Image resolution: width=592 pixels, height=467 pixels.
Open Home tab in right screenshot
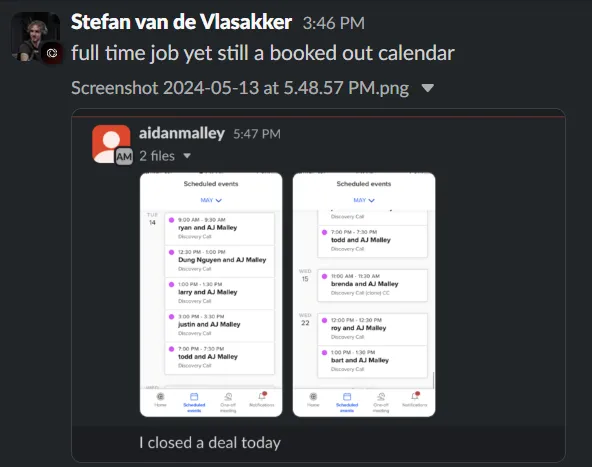click(x=313, y=400)
